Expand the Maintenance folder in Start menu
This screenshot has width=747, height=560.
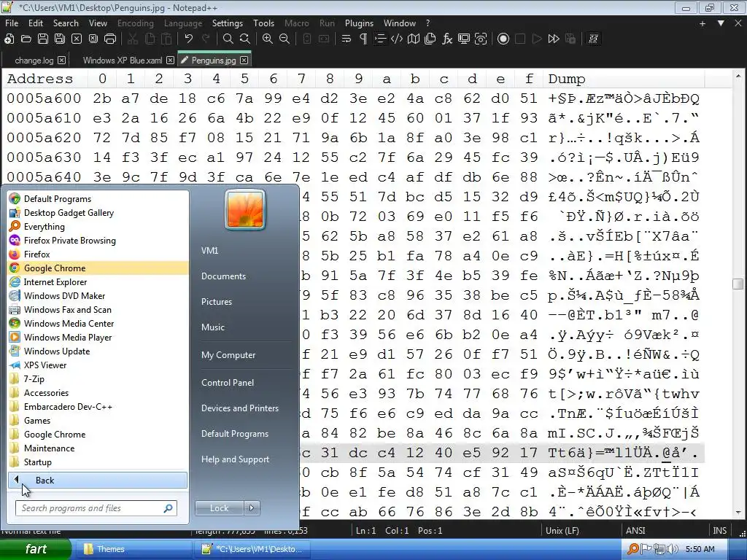click(98, 448)
